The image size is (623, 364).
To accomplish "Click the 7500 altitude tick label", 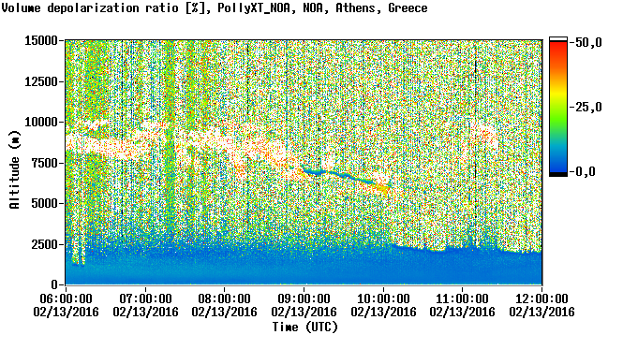I will (44, 163).
